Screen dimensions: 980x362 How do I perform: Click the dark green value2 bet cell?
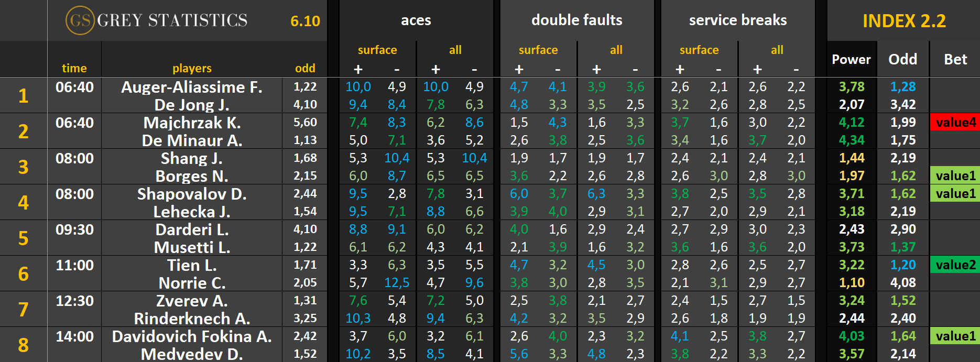[x=955, y=265]
